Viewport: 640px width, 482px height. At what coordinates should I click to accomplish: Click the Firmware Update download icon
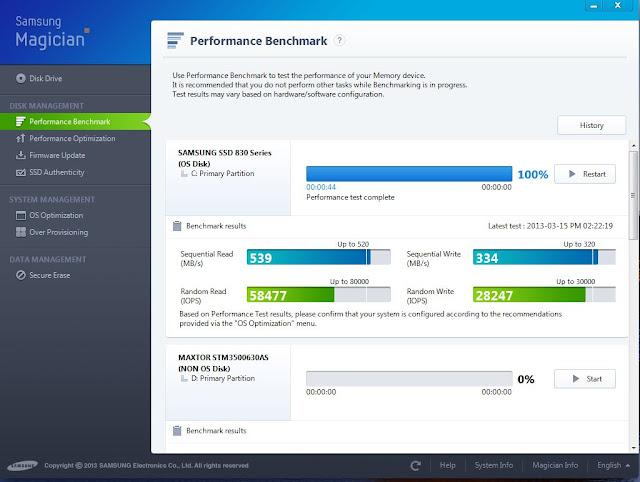pyautogui.click(x=20, y=155)
